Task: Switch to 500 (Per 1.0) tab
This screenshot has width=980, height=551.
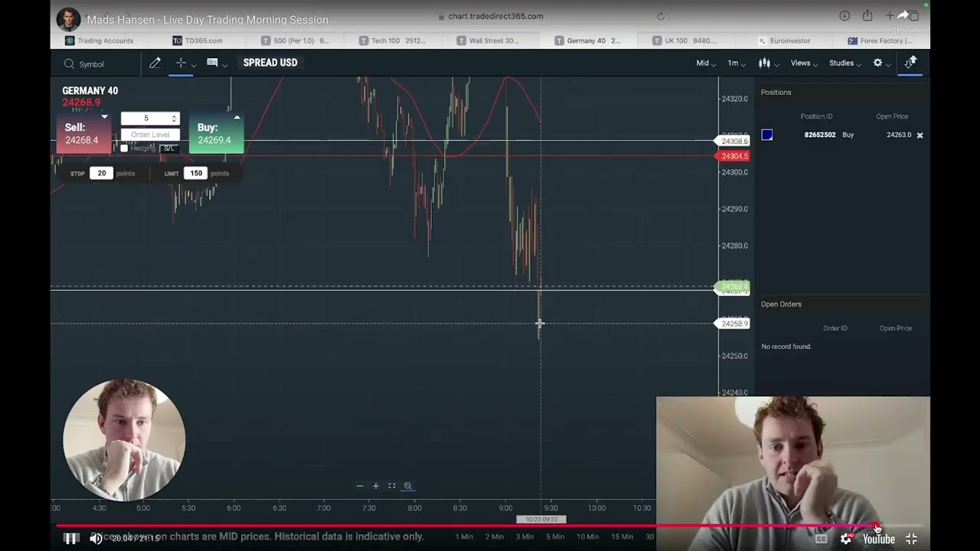Action: (297, 41)
